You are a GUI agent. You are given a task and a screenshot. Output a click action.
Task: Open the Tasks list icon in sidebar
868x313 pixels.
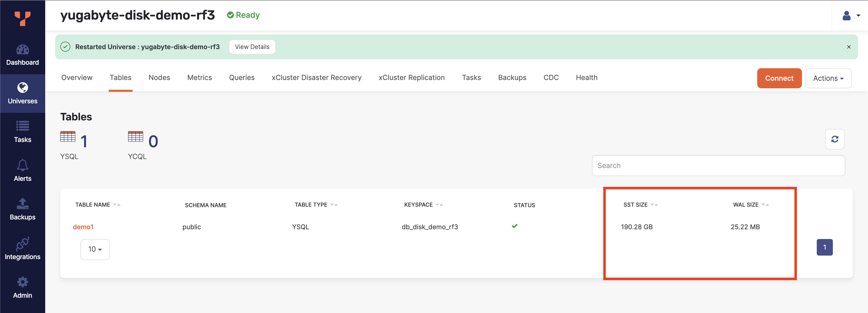(x=22, y=127)
